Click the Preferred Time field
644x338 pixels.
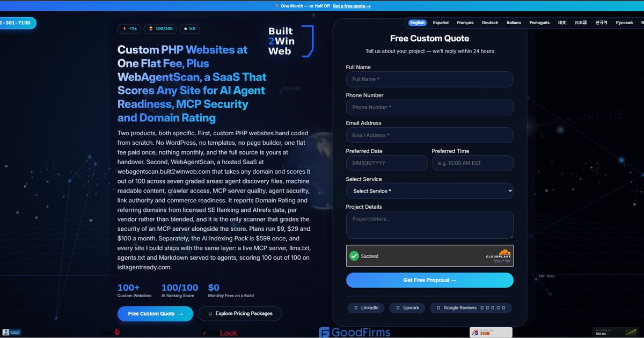click(472, 163)
